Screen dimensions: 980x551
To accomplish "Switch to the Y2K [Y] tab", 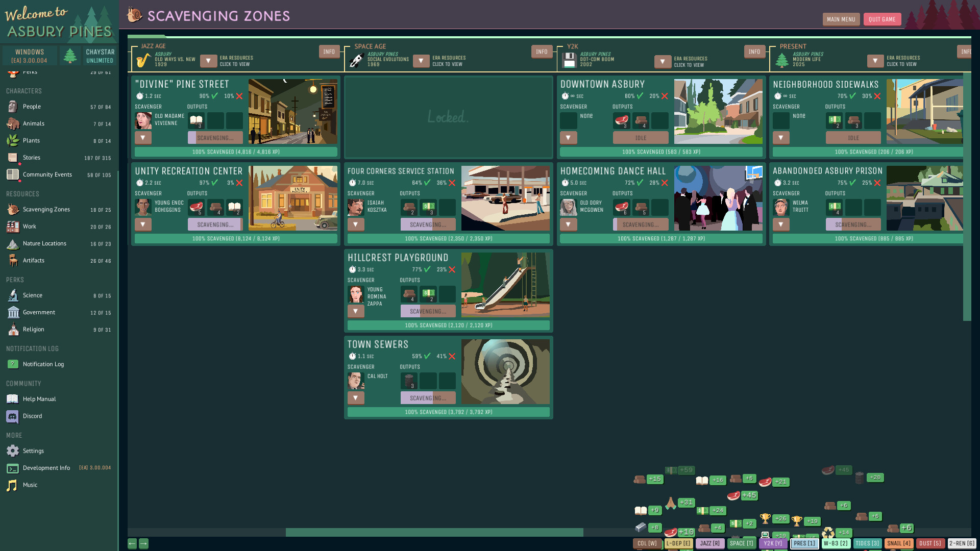I will 773,543.
